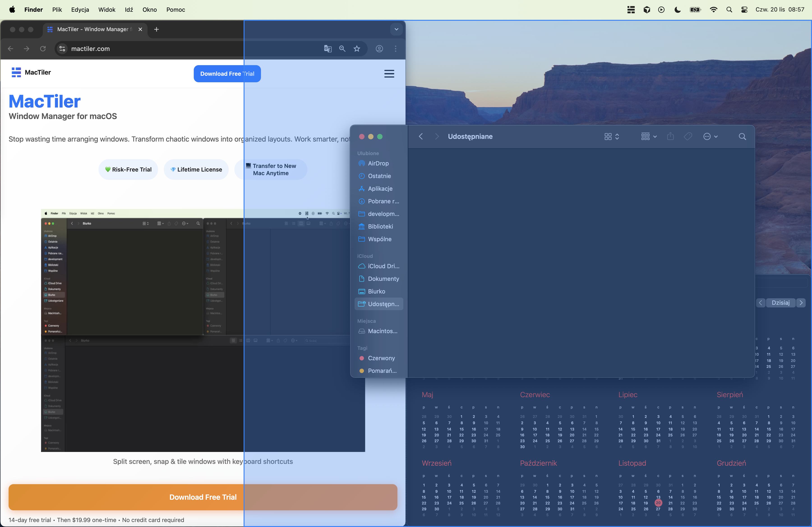Click the Finder tags icon
Screen dimensions: 812x527
click(687, 137)
